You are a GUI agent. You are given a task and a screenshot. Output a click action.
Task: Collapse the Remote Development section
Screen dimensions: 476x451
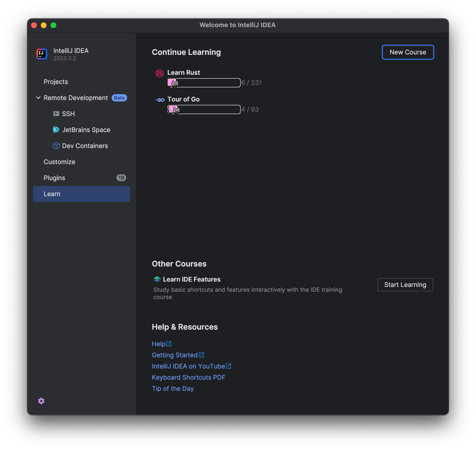tap(38, 98)
